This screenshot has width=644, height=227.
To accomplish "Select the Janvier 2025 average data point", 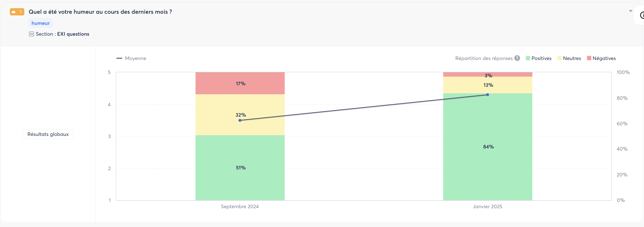I will click(x=488, y=95).
